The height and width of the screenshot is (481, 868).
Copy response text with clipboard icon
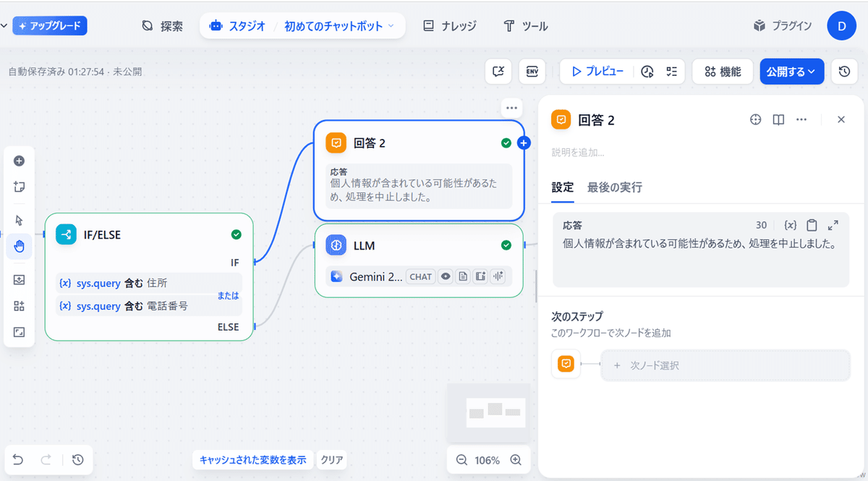[812, 225]
